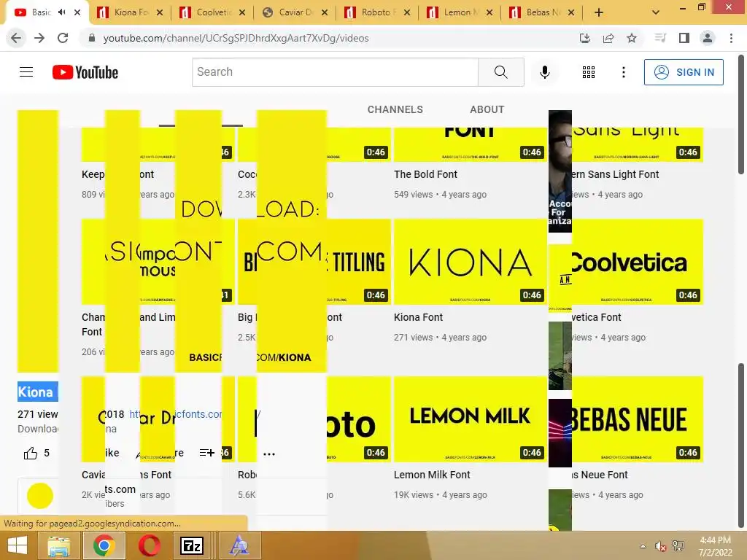The height and width of the screenshot is (560, 747).
Task: Click the SIGN IN button
Action: [684, 72]
